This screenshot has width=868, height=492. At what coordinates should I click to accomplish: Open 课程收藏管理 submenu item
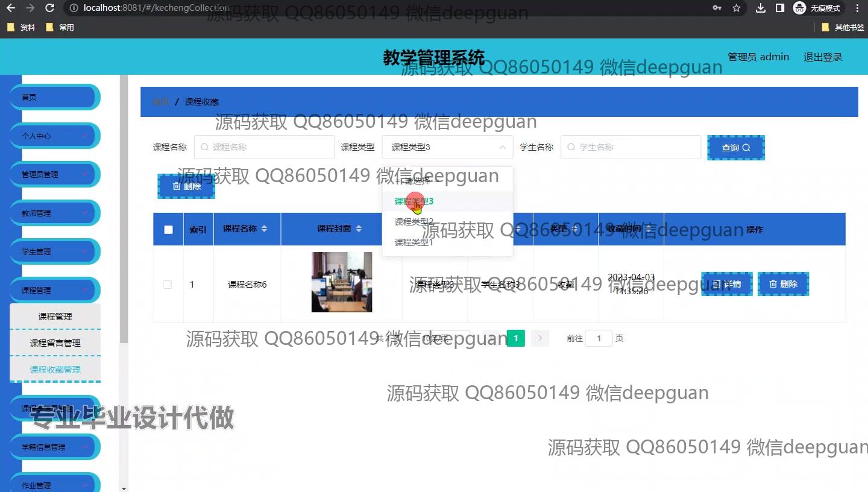[55, 370]
